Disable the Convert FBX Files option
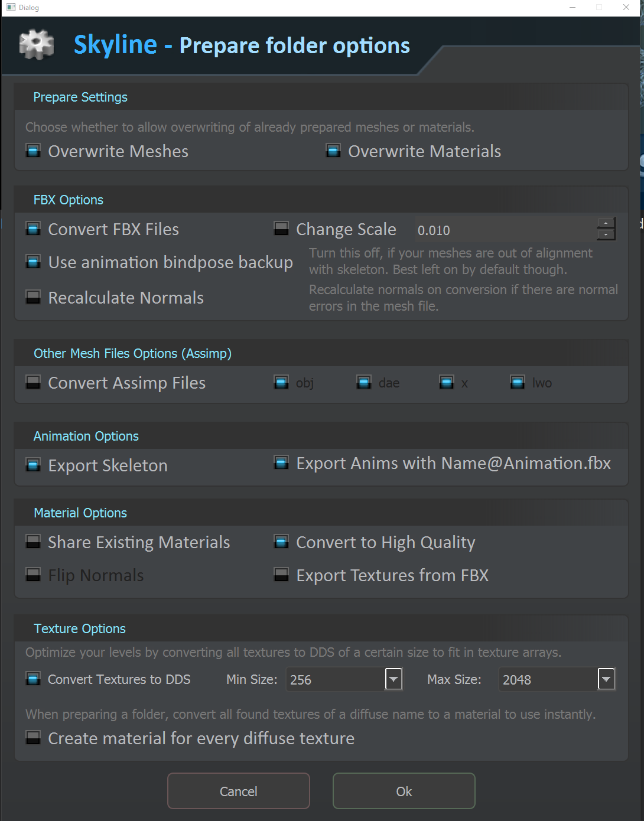The image size is (644, 821). point(34,229)
